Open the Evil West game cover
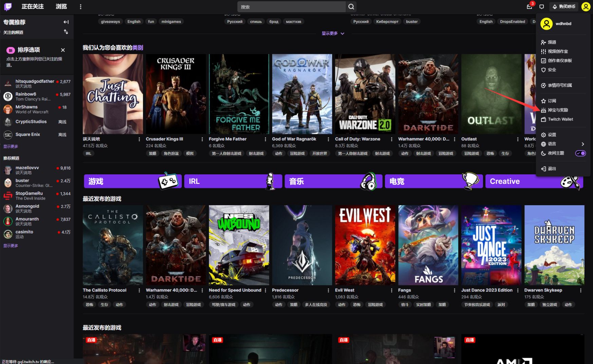593x364 pixels. (x=365, y=245)
